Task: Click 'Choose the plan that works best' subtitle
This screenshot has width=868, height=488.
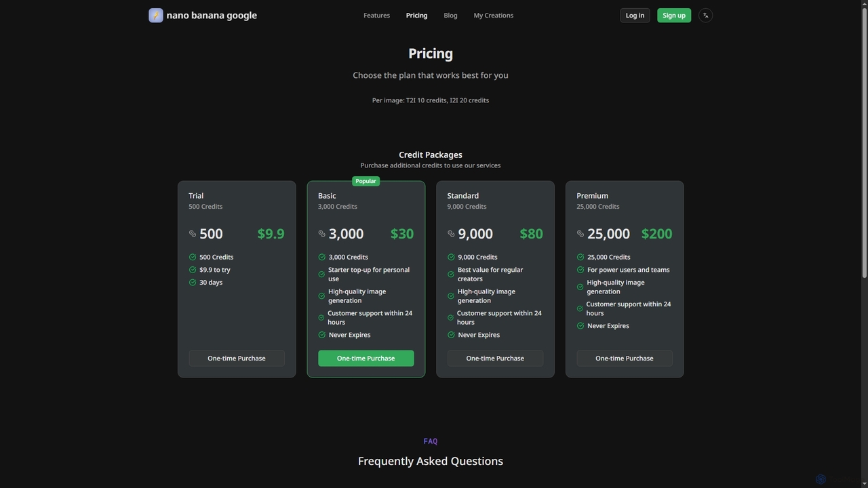Action: [431, 75]
